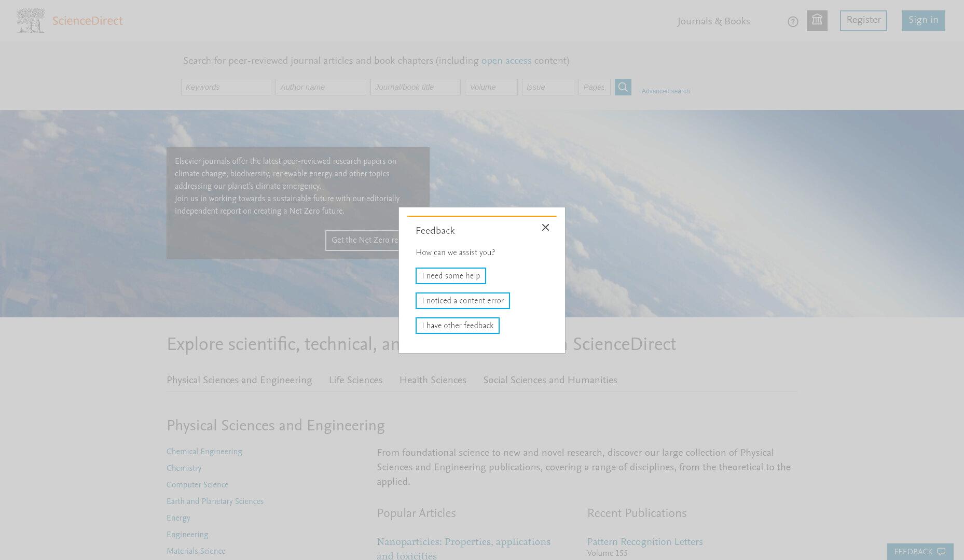The height and width of the screenshot is (560, 964).
Task: Open the help question mark icon
Action: [x=793, y=22]
